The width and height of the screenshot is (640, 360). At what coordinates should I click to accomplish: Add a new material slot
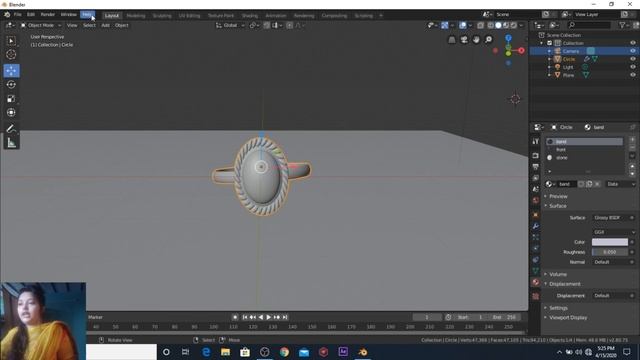(x=632, y=140)
